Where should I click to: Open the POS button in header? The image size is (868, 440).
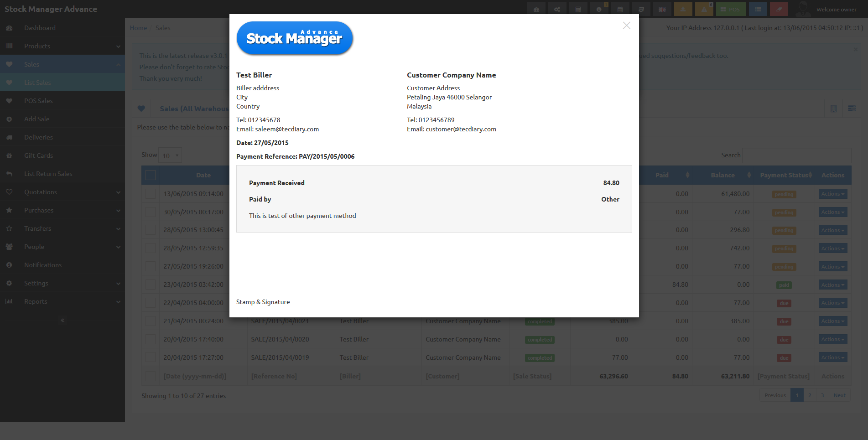pos(731,9)
